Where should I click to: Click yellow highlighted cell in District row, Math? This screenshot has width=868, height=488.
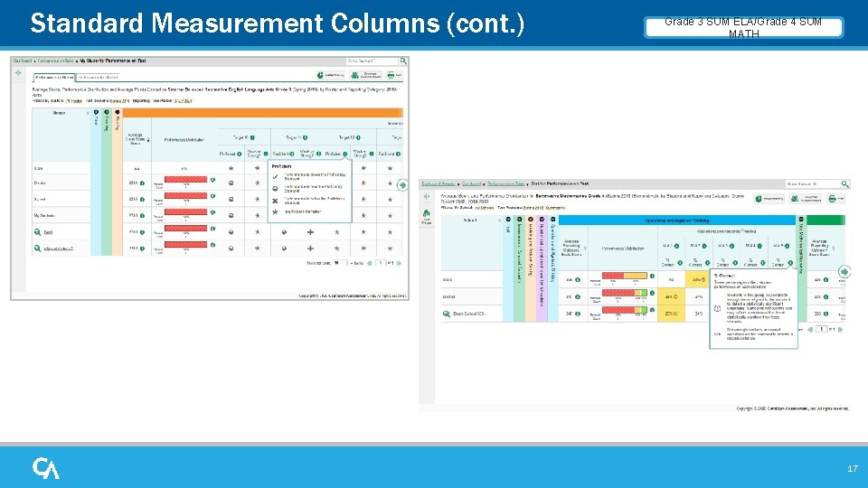(671, 296)
